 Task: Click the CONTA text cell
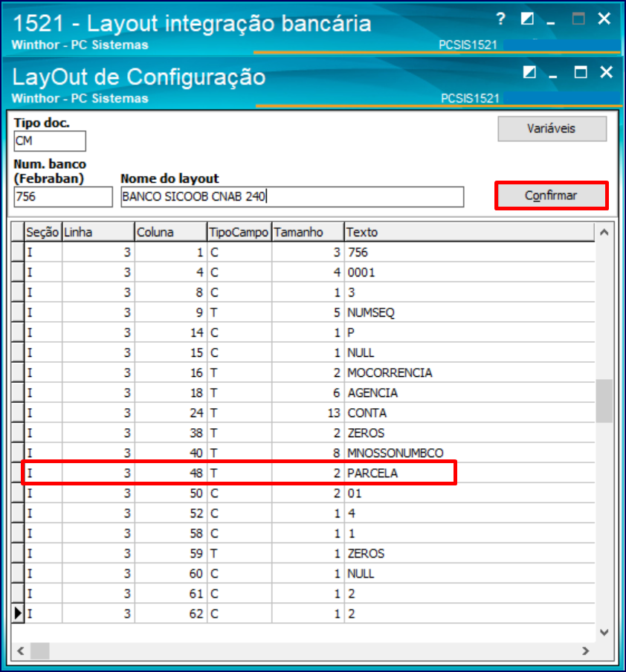tap(470, 413)
